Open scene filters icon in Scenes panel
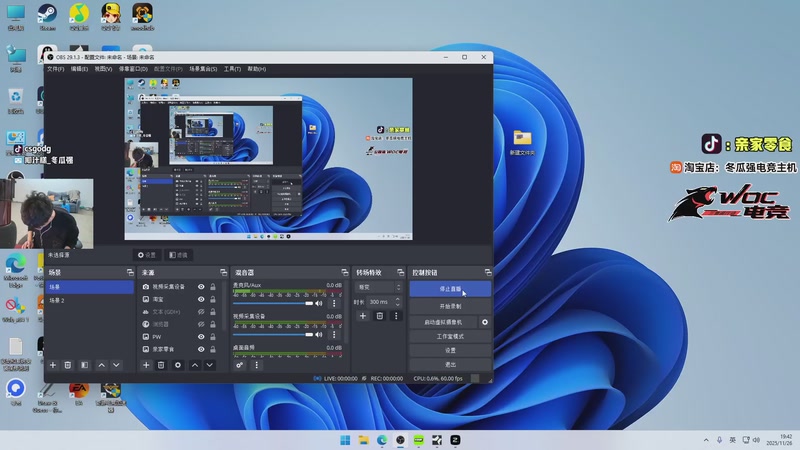 (x=85, y=365)
